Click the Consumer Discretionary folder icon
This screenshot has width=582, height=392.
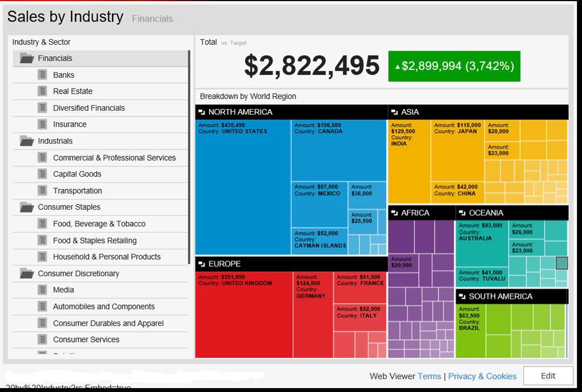point(27,273)
